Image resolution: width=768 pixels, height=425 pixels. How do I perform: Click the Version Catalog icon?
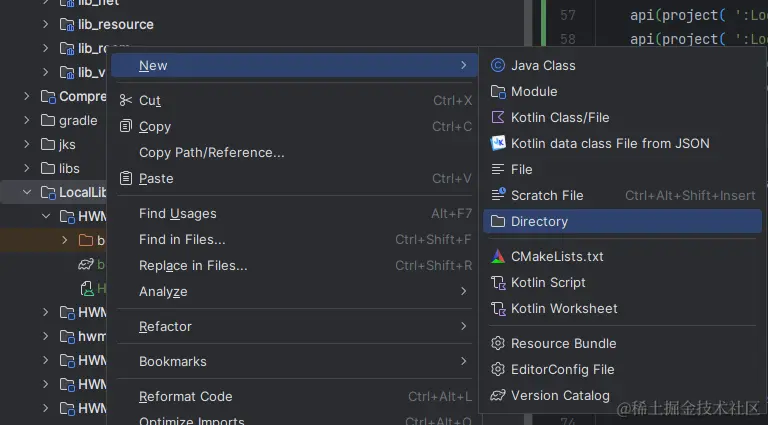498,395
